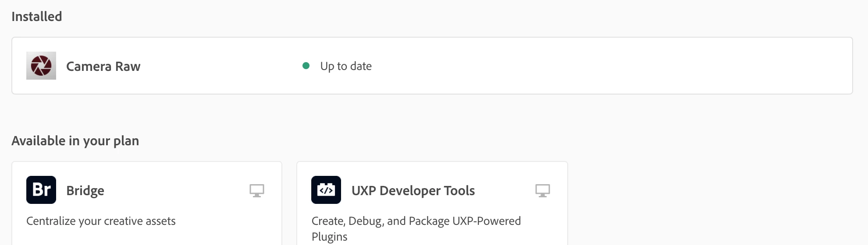Open the UXP Developer Tools title
Viewport: 868px width, 245px height.
point(413,191)
